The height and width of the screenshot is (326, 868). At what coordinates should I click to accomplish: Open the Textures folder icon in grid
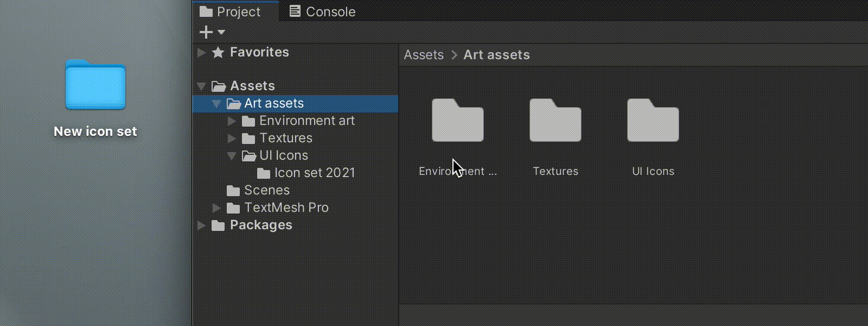555,121
